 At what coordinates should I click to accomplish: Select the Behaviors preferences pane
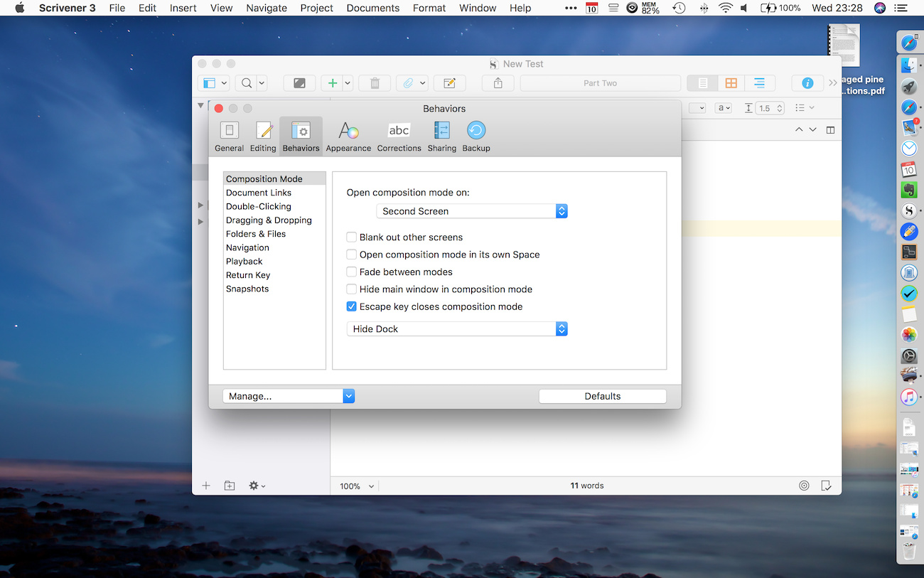click(x=301, y=137)
